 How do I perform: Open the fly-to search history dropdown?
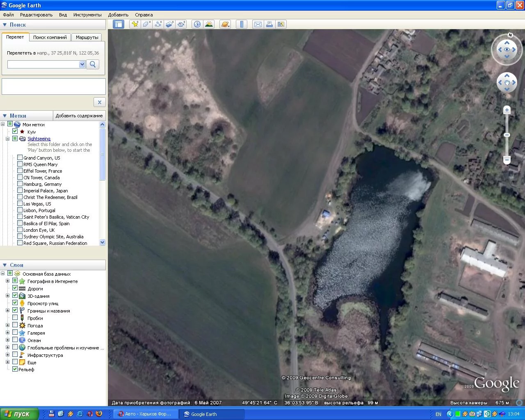[x=82, y=64]
